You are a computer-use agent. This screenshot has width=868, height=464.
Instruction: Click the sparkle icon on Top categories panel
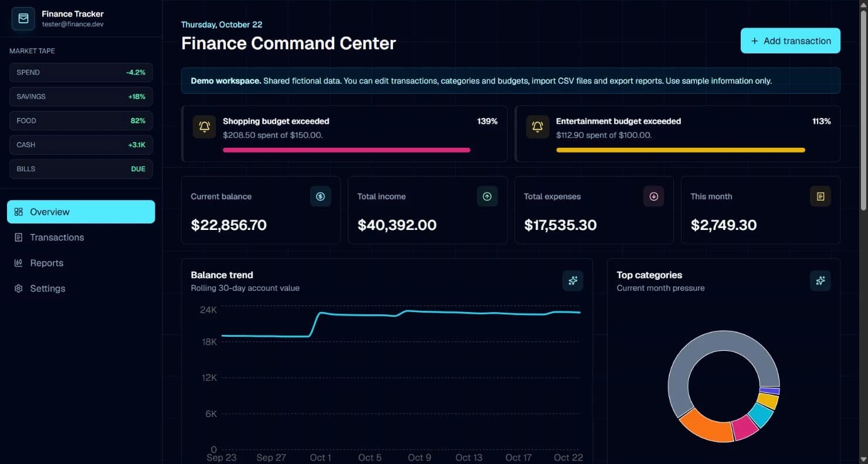pyautogui.click(x=820, y=280)
